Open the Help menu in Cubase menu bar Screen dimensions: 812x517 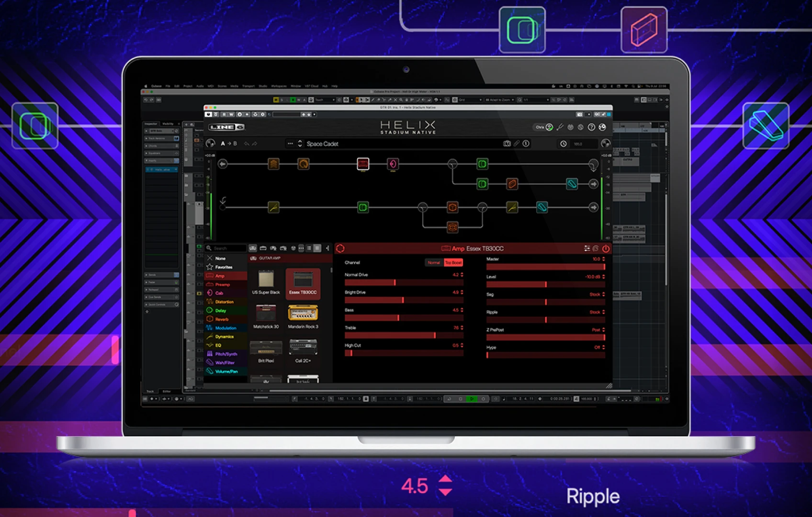point(335,86)
